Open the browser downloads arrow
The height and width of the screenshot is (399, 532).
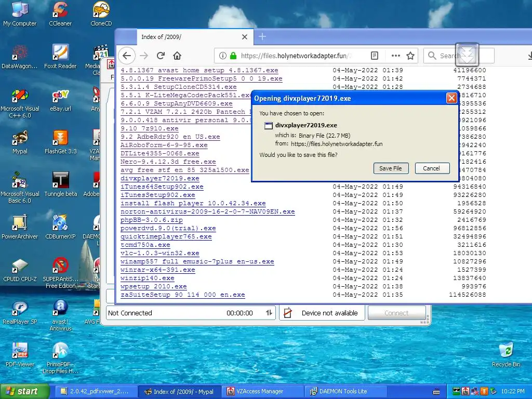529,56
